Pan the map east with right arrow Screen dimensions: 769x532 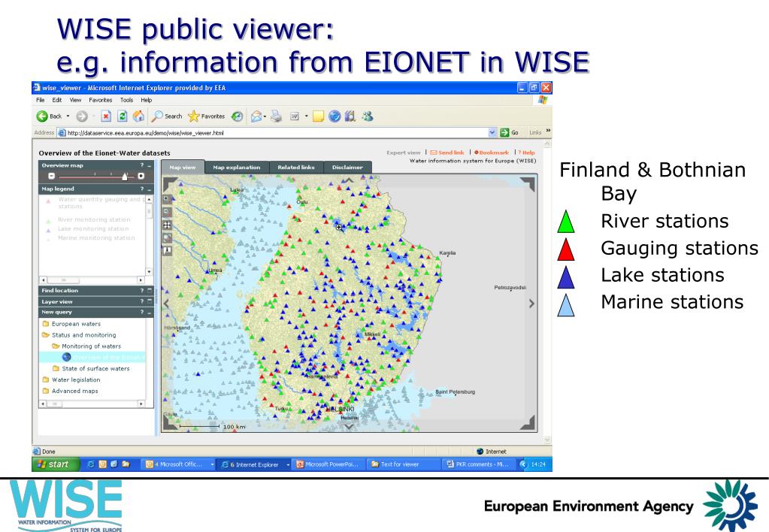click(x=531, y=304)
